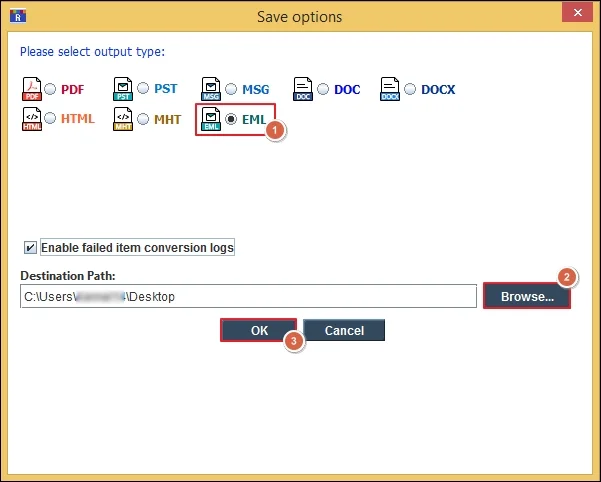Select the PST radio button
601x482 pixels.
pos(143,88)
